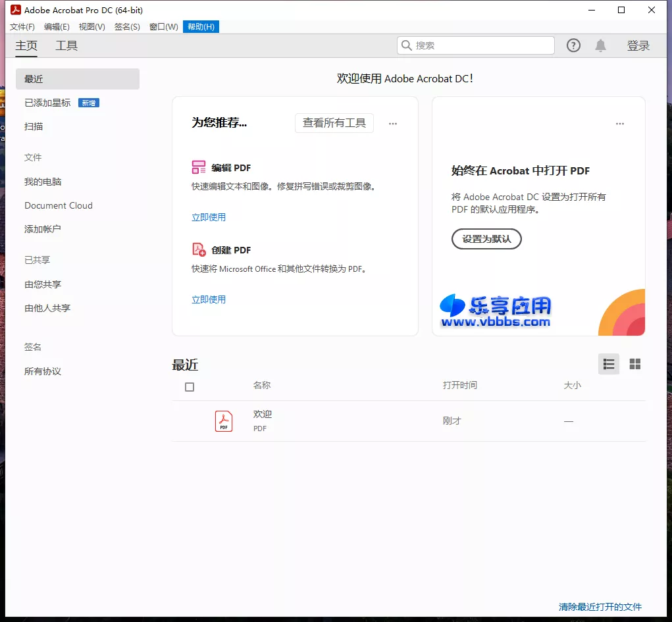
Task: Click the PDF file icon for 欢迎
Action: coord(224,421)
